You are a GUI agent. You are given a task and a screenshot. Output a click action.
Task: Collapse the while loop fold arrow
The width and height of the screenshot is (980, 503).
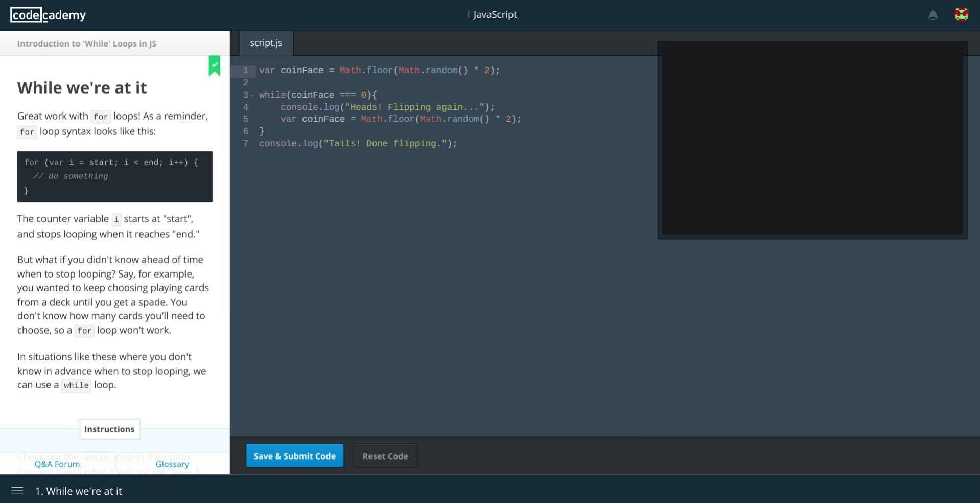[x=252, y=96]
